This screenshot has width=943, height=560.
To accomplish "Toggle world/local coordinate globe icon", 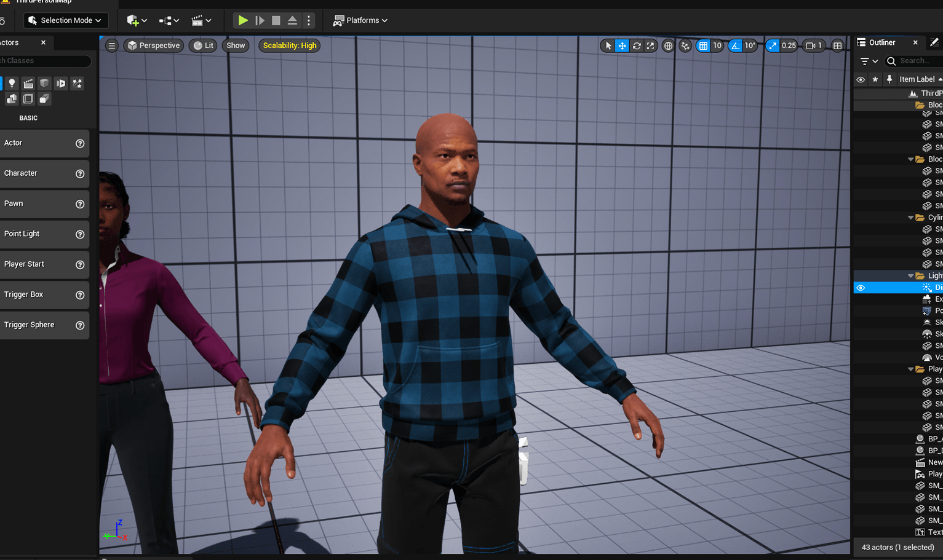I will (667, 45).
